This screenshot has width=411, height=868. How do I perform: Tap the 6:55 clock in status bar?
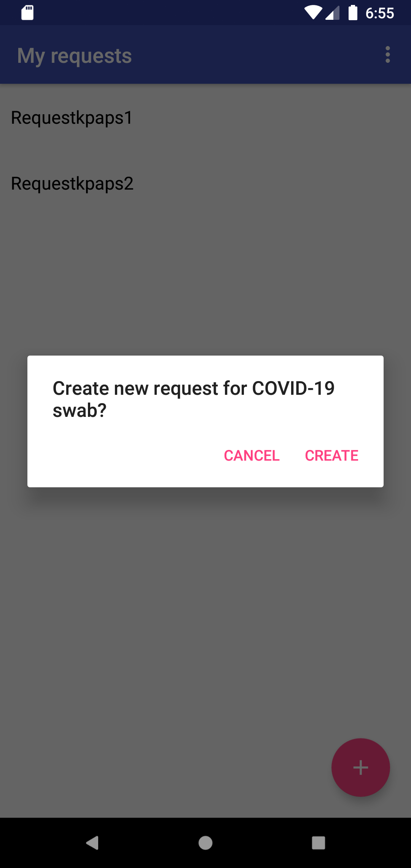[379, 13]
